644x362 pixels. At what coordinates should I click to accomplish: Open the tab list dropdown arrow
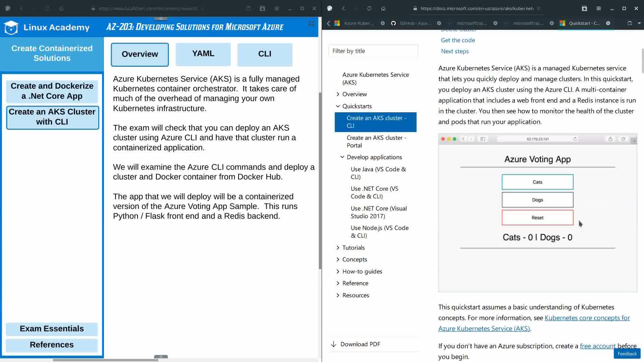coord(639,23)
